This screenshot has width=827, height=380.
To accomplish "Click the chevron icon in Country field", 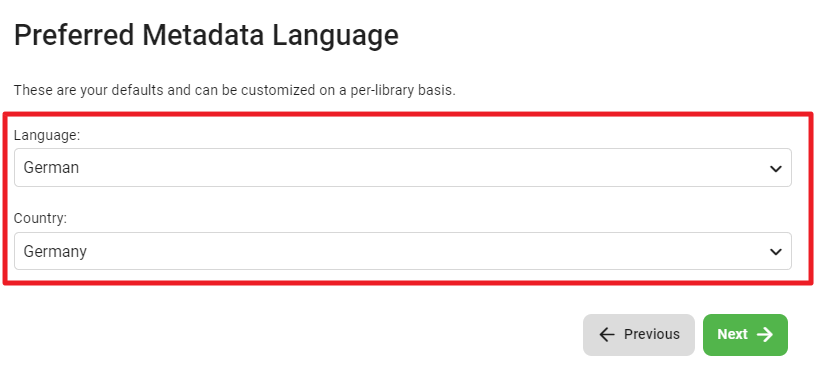I will click(x=775, y=252).
